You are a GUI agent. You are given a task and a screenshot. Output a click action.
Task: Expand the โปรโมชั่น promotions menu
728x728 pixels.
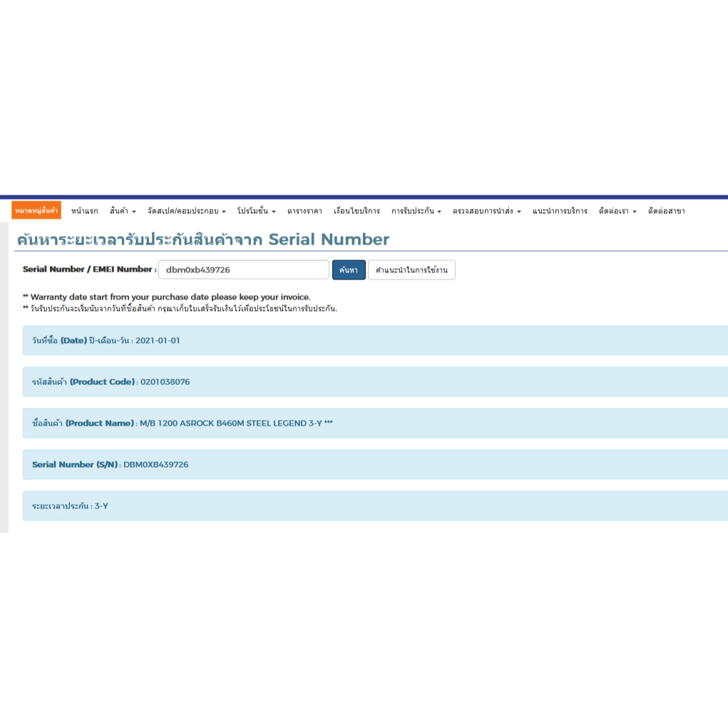(256, 211)
